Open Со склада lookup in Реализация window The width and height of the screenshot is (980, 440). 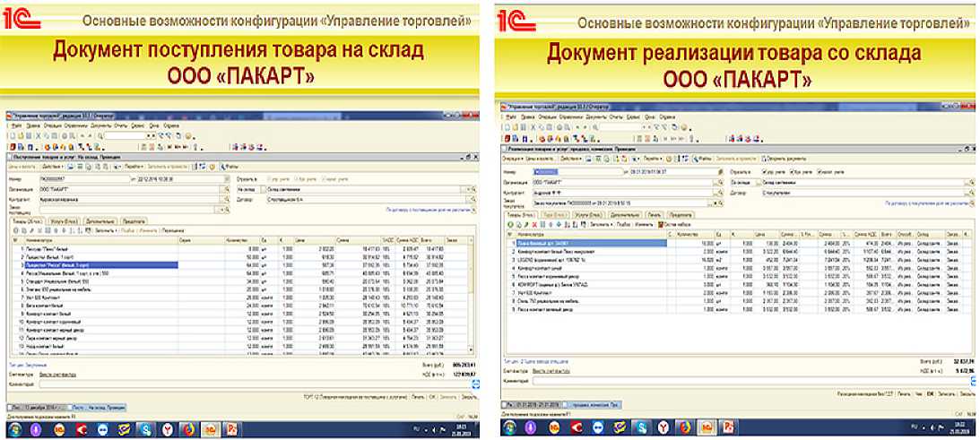(x=972, y=183)
